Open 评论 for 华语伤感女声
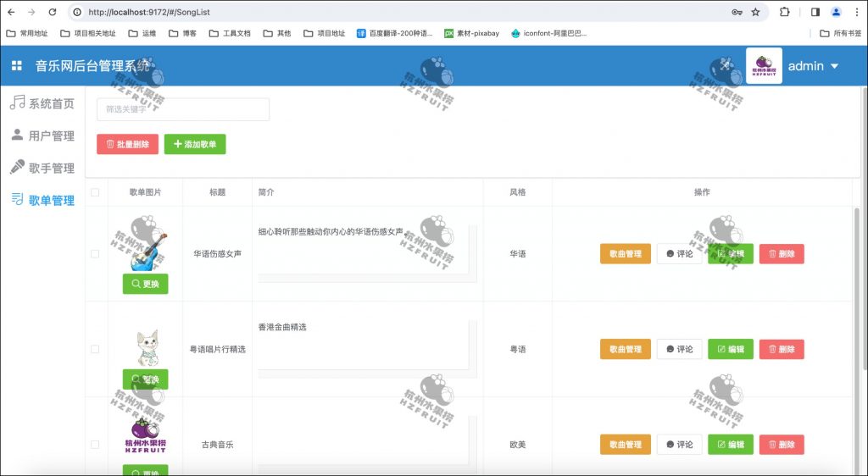868x476 pixels. (680, 254)
